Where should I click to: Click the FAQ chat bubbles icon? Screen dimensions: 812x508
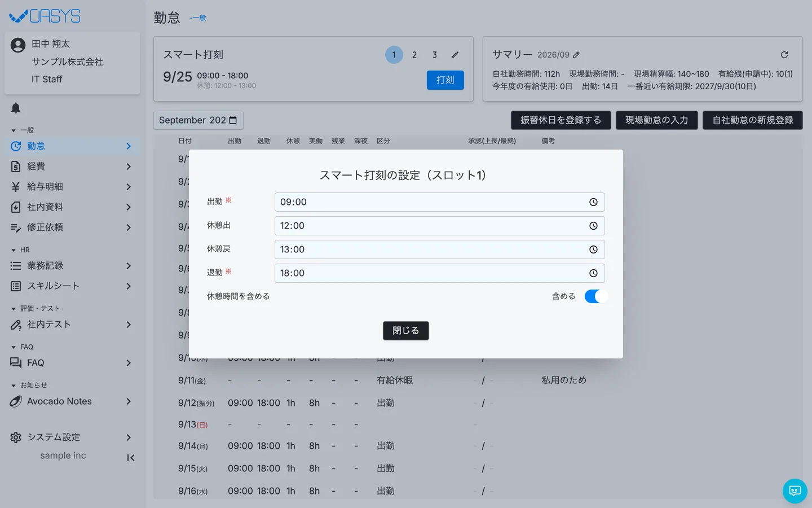pyautogui.click(x=16, y=363)
